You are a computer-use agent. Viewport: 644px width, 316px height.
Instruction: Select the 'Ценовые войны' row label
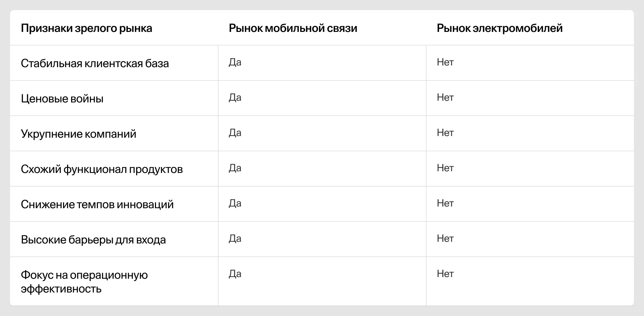62,99
